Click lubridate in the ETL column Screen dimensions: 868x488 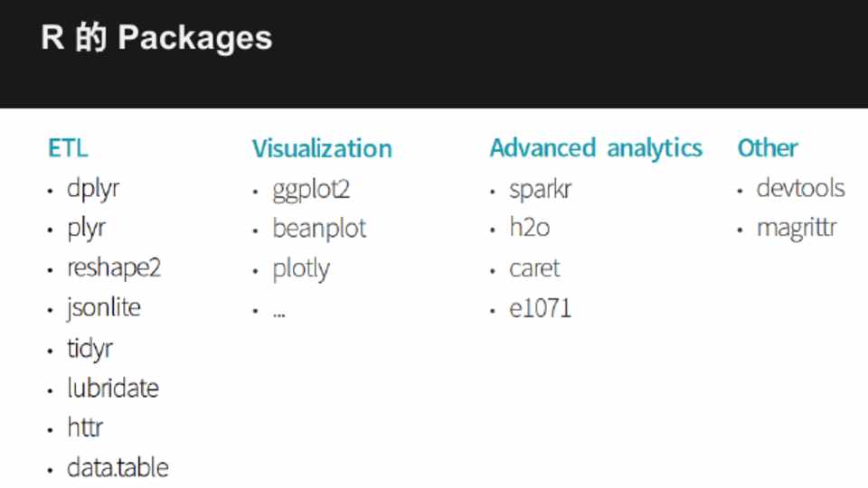click(113, 388)
